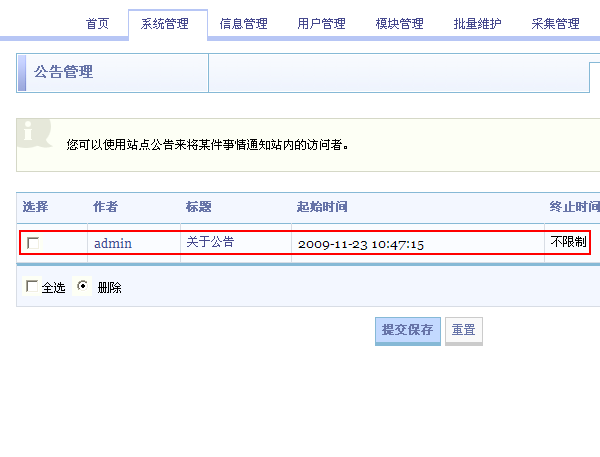Go to the 首页 tab

coord(98,24)
